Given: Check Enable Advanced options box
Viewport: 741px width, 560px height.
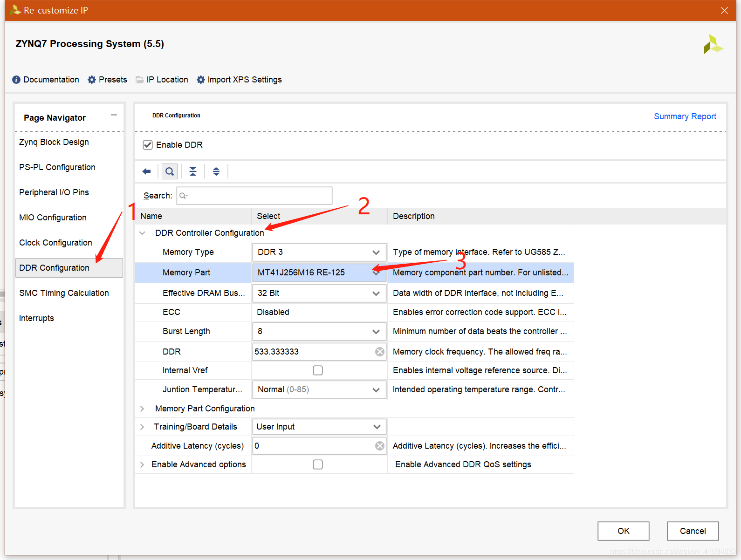Looking at the screenshot, I should tap(318, 464).
